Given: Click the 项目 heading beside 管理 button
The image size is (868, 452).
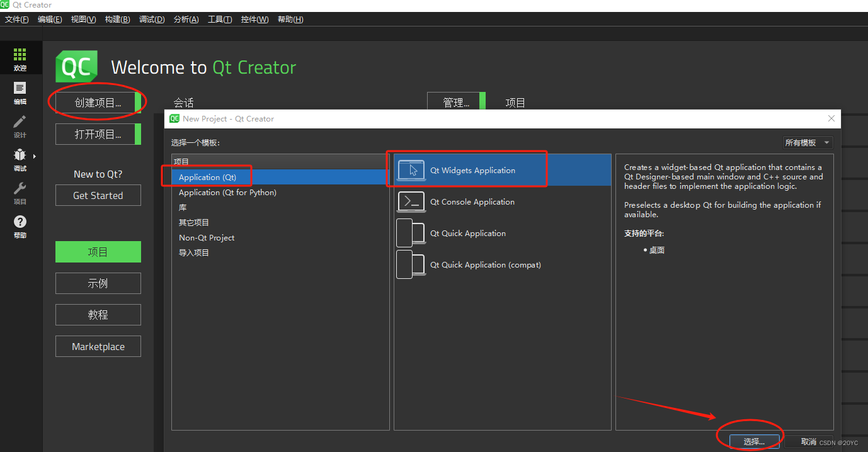Looking at the screenshot, I should tap(515, 103).
